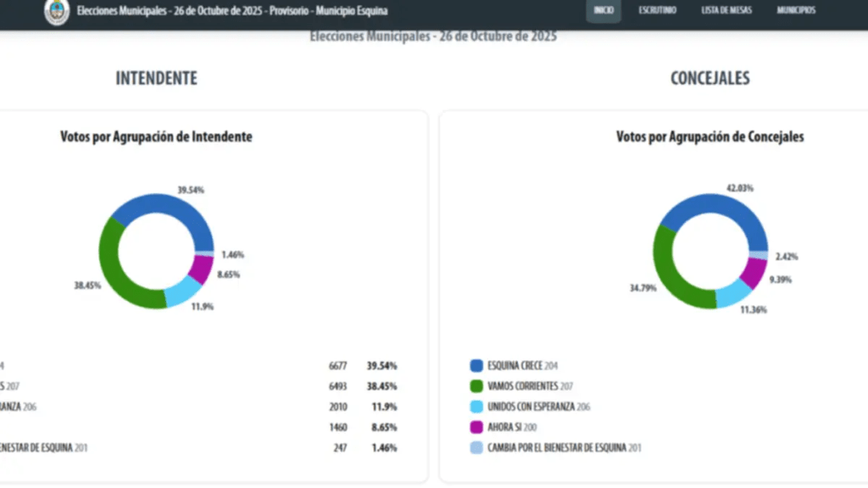This screenshot has height=488, width=868.
Task: Click the provincial crest logo in header
Action: point(57,11)
